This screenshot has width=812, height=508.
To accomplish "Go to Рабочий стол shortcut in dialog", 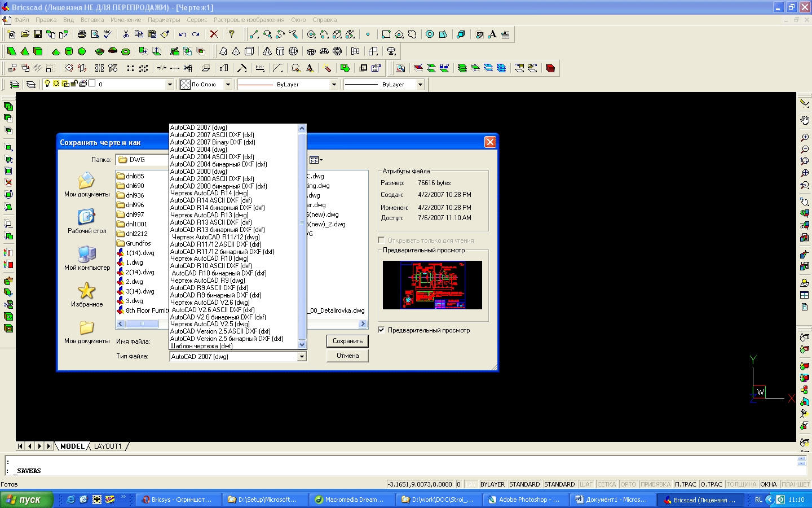I will pos(87,221).
